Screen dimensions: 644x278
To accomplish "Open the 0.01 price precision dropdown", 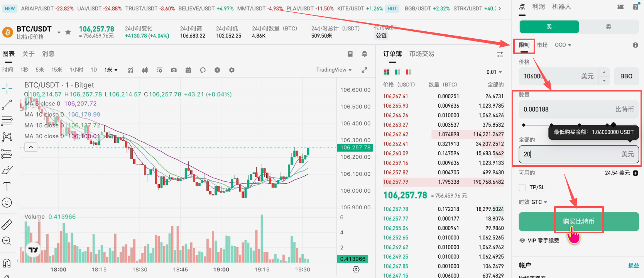I will point(494,72).
